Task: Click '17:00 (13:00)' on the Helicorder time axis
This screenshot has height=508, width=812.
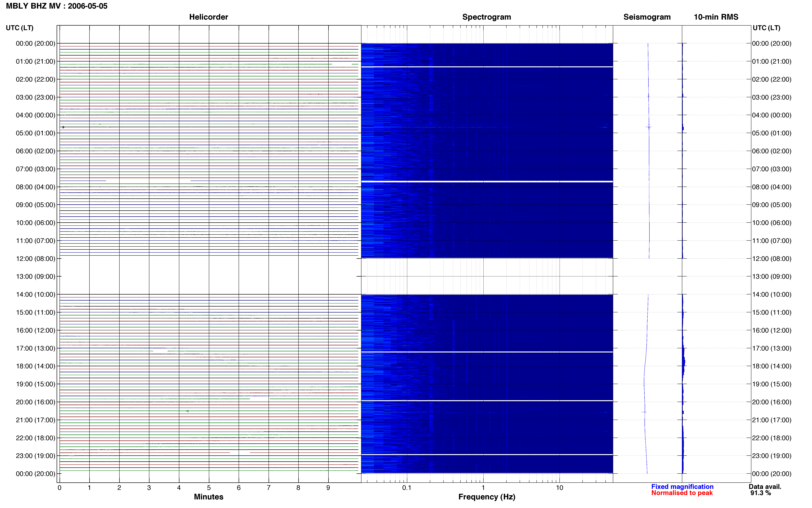Action: (35, 348)
